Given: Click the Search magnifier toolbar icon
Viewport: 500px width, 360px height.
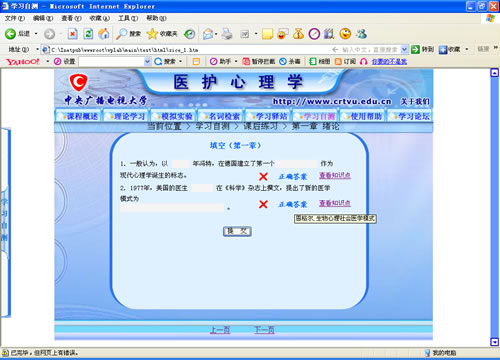Looking at the screenshot, I should tap(121, 34).
